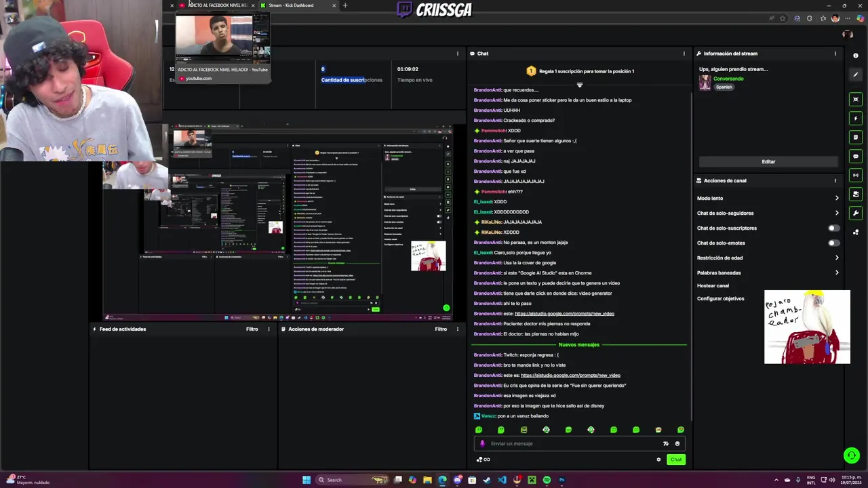Screen dimensions: 868x488
Task: Click the three-dots cluster icon in the sidebar
Action: [x=856, y=232]
